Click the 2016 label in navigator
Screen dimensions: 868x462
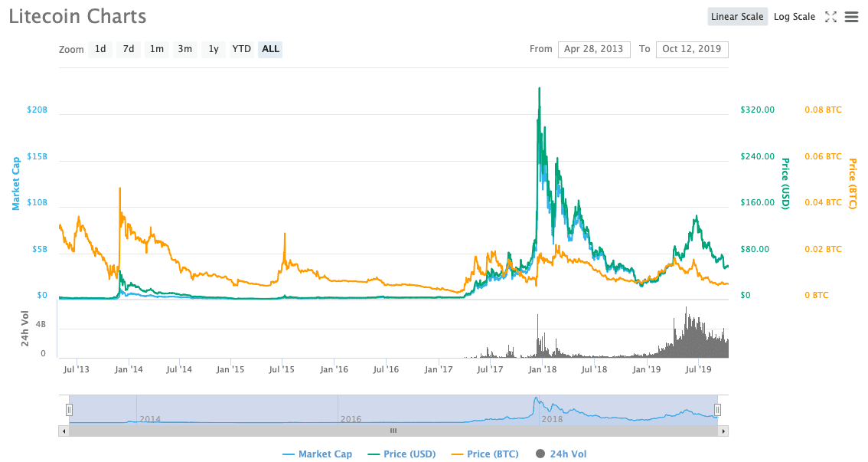pyautogui.click(x=351, y=419)
